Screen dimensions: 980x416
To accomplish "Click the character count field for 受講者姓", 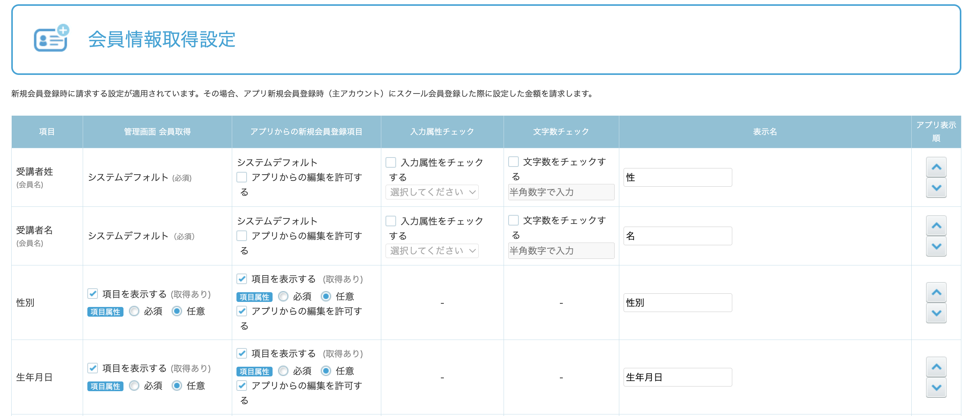I will pos(561,192).
